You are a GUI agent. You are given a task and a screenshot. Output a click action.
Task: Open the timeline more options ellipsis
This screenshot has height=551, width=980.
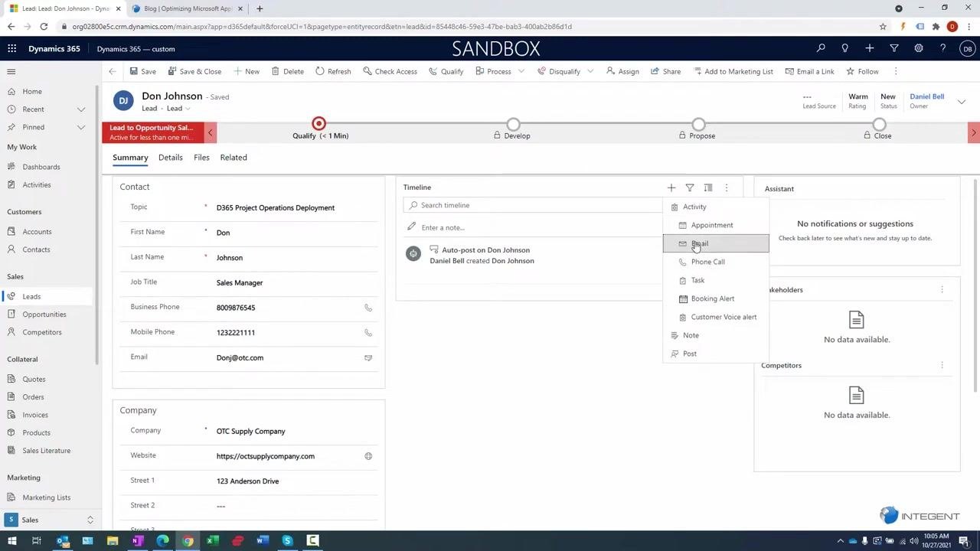[727, 187]
